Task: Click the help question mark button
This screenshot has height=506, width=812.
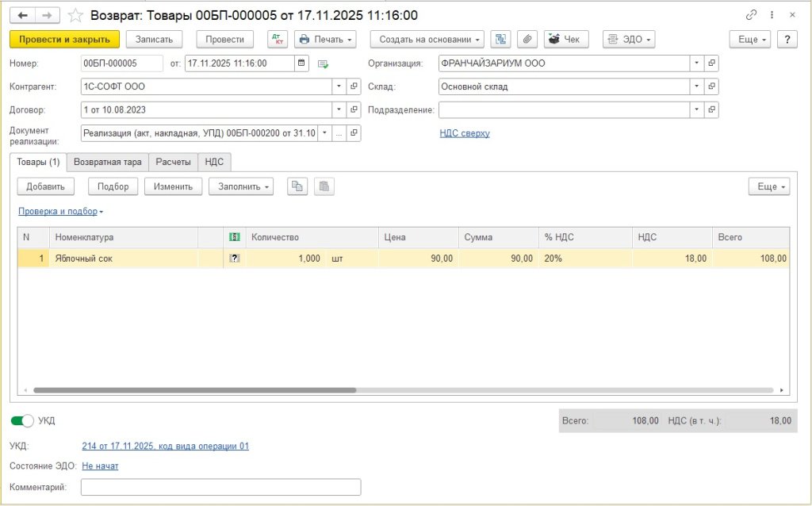Action: [x=787, y=40]
